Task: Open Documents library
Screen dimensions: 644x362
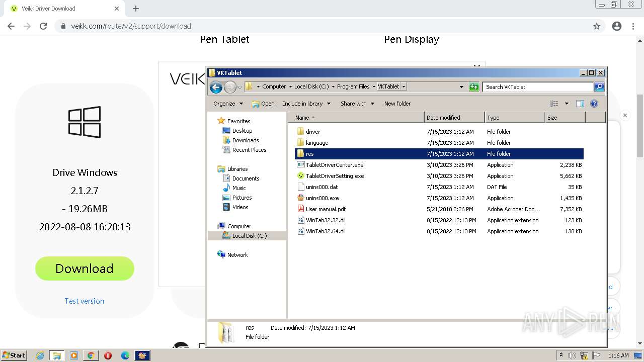Action: [x=246, y=178]
